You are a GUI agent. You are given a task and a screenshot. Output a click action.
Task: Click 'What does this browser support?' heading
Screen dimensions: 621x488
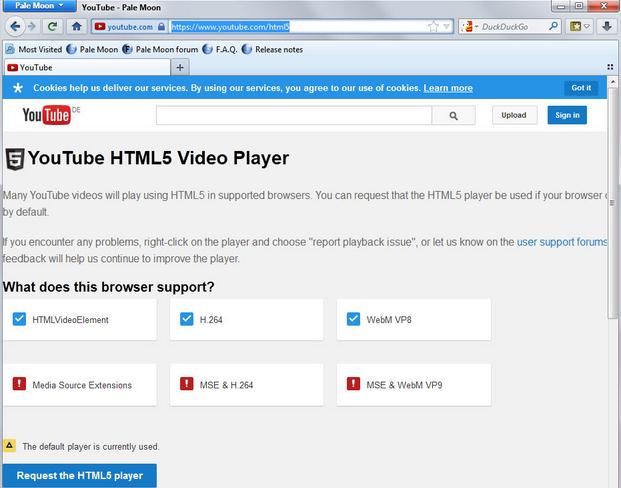pyautogui.click(x=109, y=287)
